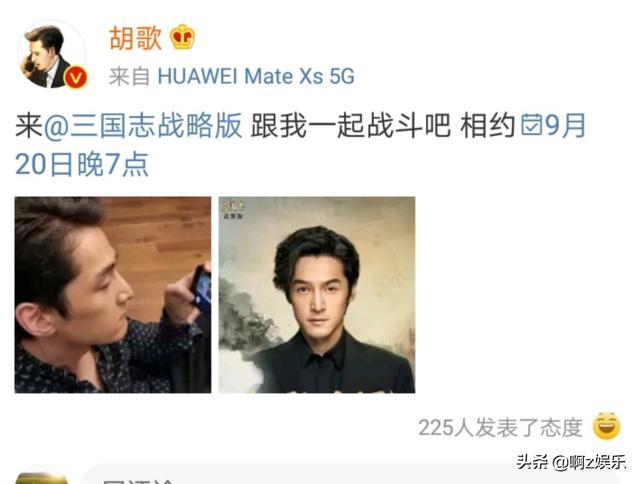The height and width of the screenshot is (484, 640).
Task: Click the 来自 source label
Action: pos(129,76)
